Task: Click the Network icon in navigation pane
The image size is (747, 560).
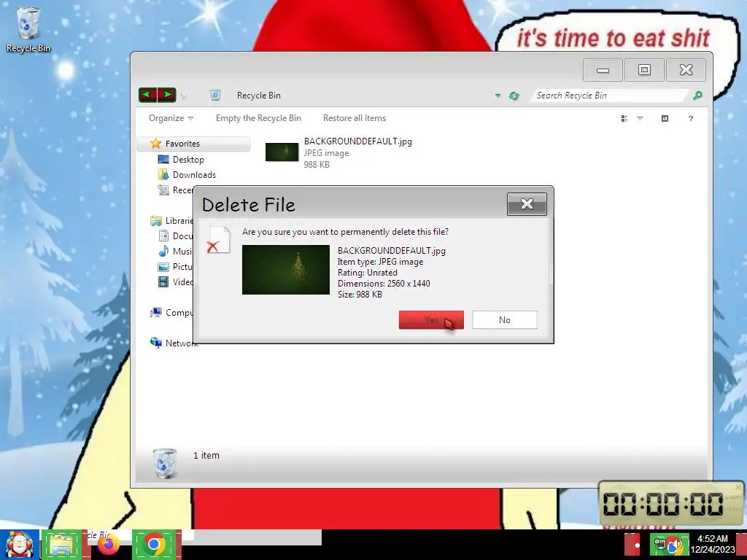Action: [x=156, y=343]
